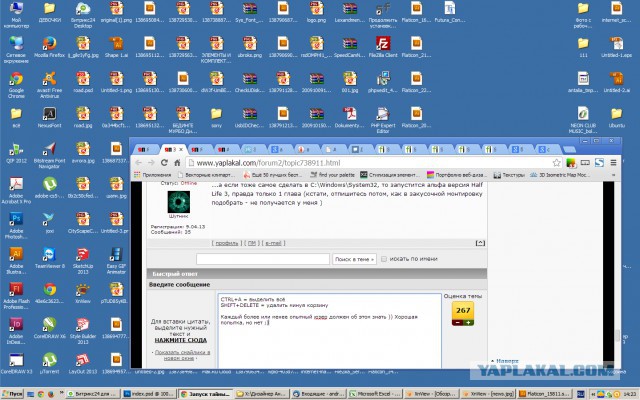Switch to 'Битрикс24 для' taskbar window
Image resolution: width=640 pixels, height=400 pixels.
(x=93, y=394)
